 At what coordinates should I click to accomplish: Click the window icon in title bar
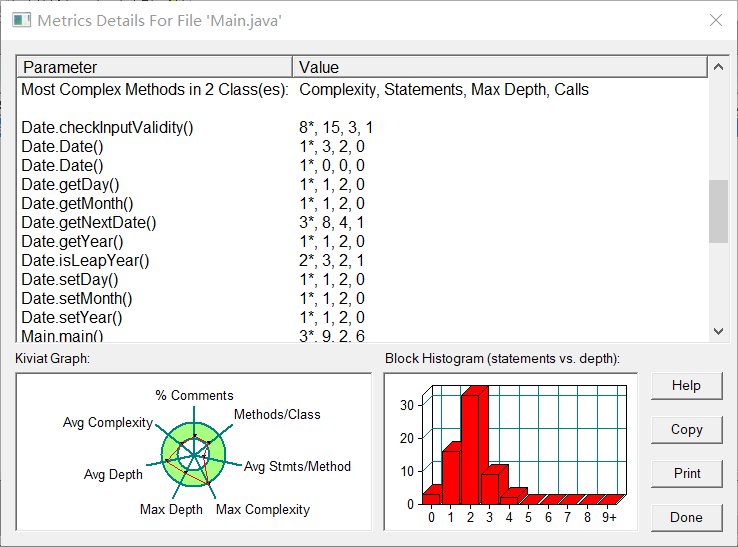pos(21,20)
